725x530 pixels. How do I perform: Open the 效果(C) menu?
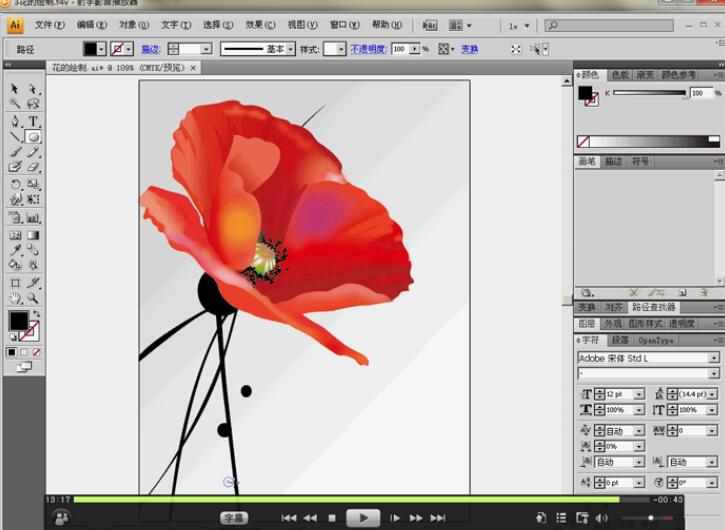[260, 25]
